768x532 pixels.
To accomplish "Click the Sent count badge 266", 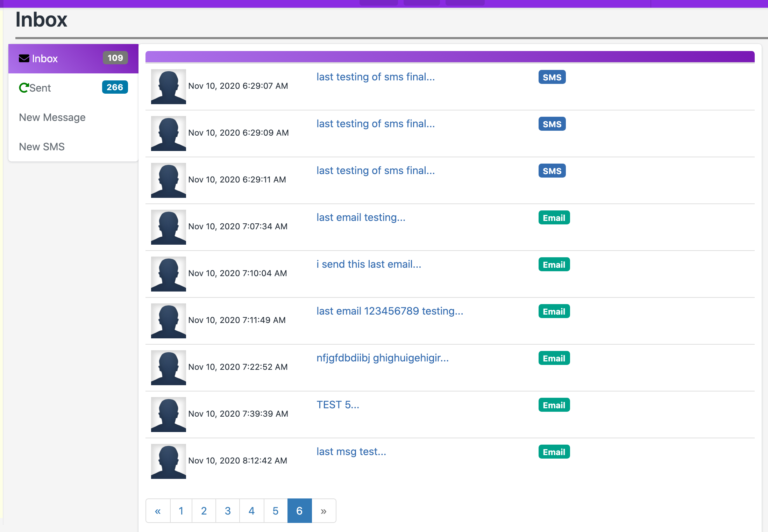I will (115, 87).
